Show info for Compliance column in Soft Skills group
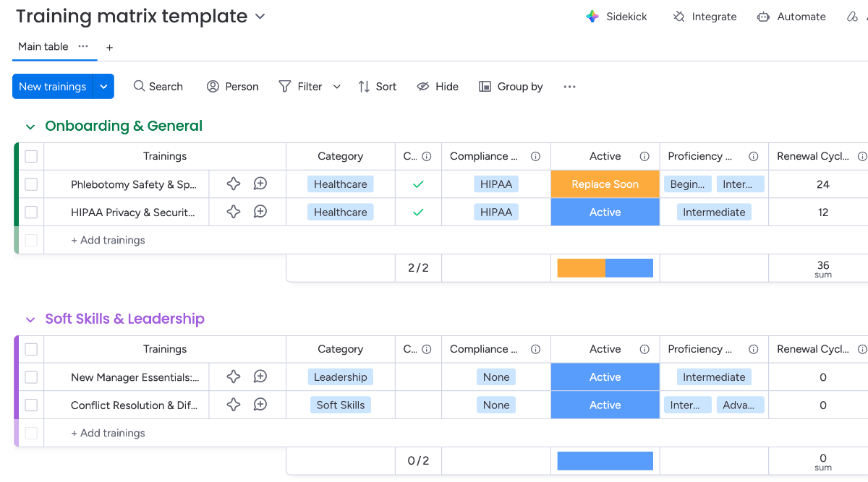The image size is (868, 482). [x=535, y=349]
